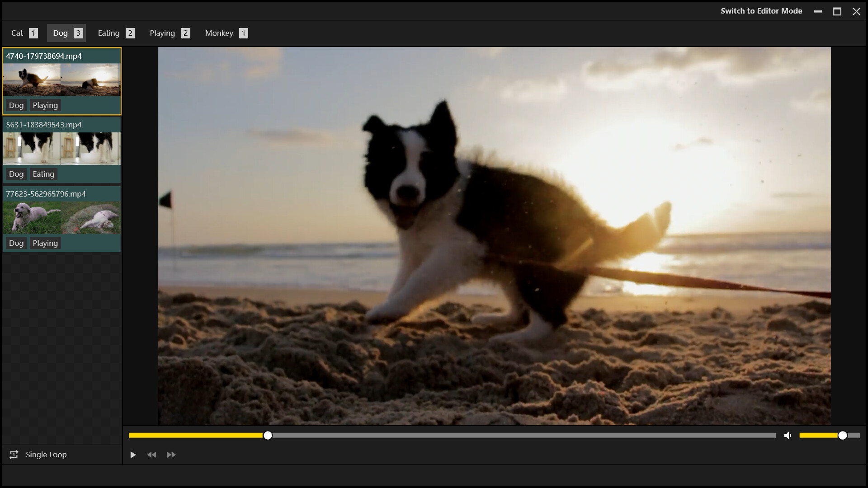Open 77623-562965796.mp4 thumbnail

coord(61,218)
